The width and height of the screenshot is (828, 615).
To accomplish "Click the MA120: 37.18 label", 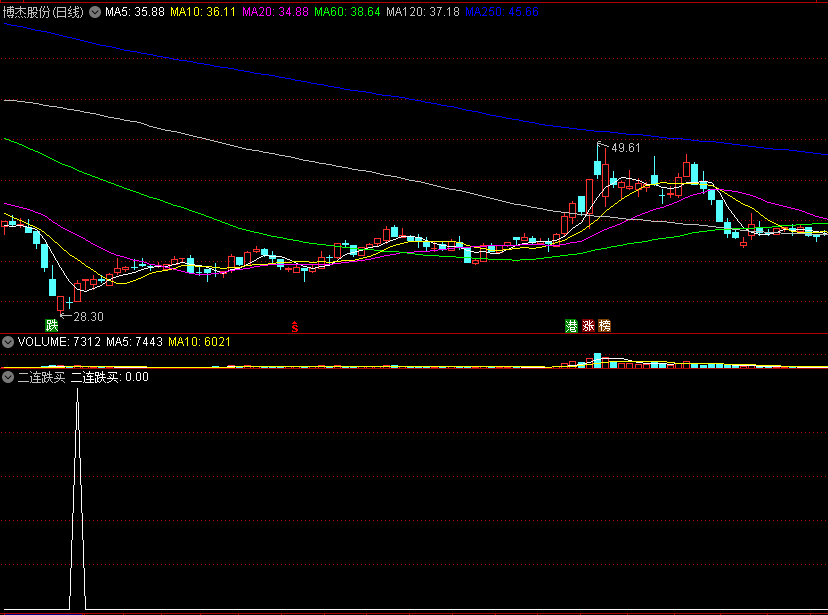I will click(x=422, y=12).
